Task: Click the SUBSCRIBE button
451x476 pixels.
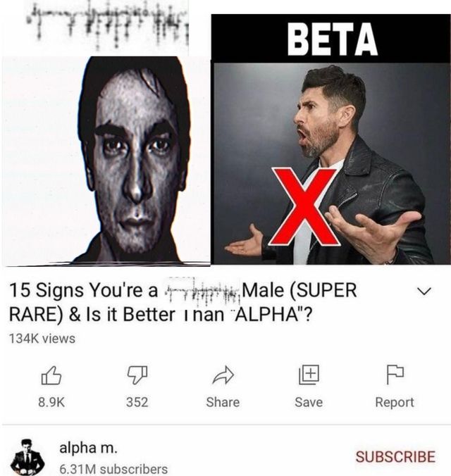Action: pyautogui.click(x=395, y=457)
